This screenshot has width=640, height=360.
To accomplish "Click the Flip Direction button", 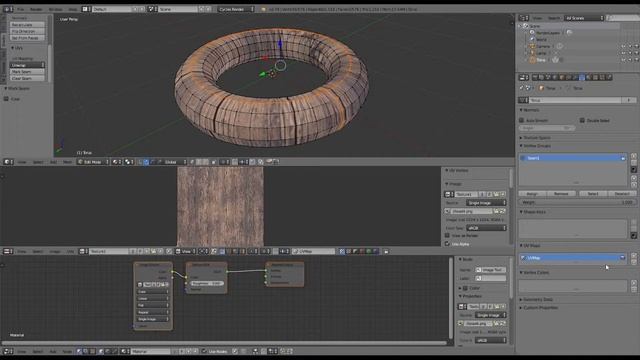I will 27,31.
